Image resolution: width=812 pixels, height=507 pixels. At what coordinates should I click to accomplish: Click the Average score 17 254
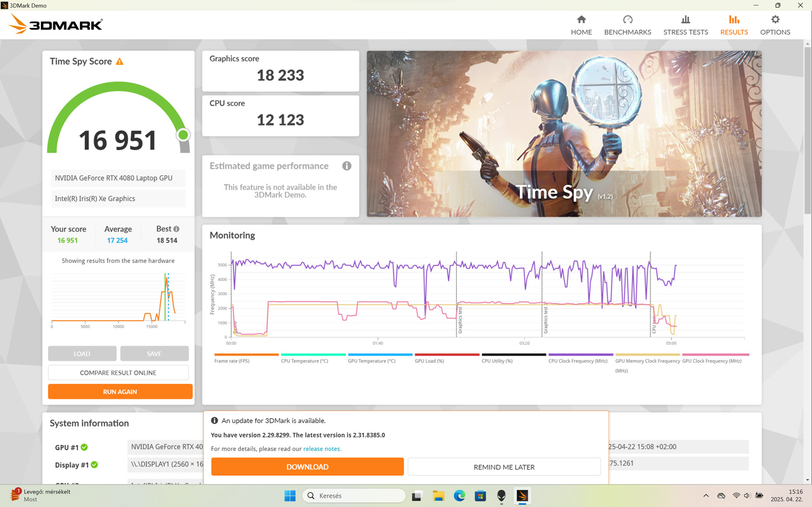tap(117, 240)
